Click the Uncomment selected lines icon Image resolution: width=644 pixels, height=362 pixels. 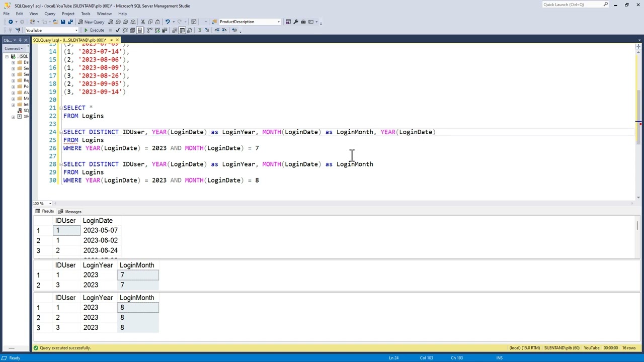coord(207,30)
